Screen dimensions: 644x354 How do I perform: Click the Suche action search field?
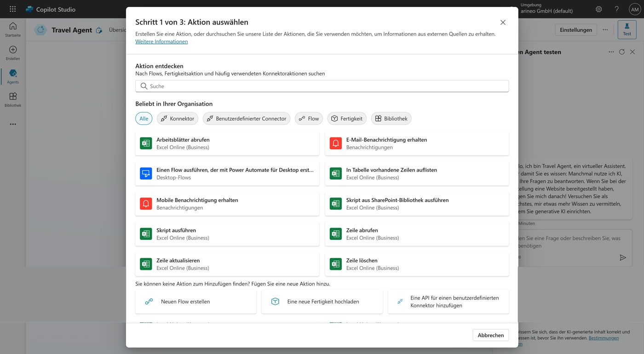(x=322, y=86)
